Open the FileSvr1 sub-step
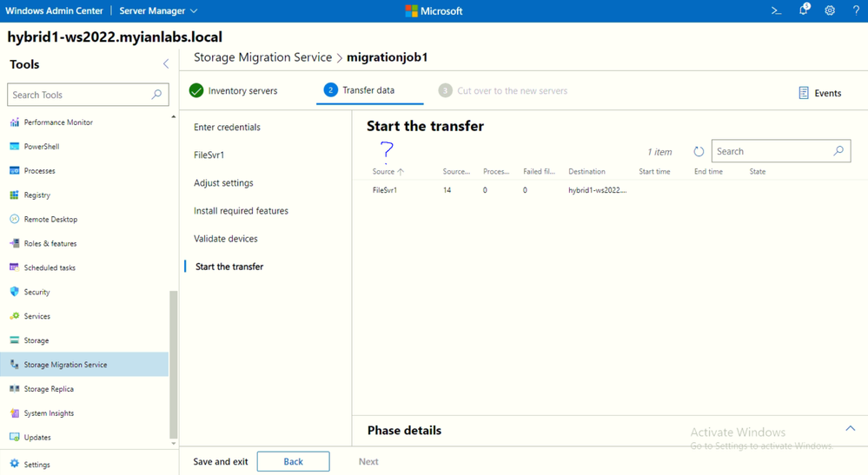Screen dimensions: 868x475 point(209,155)
